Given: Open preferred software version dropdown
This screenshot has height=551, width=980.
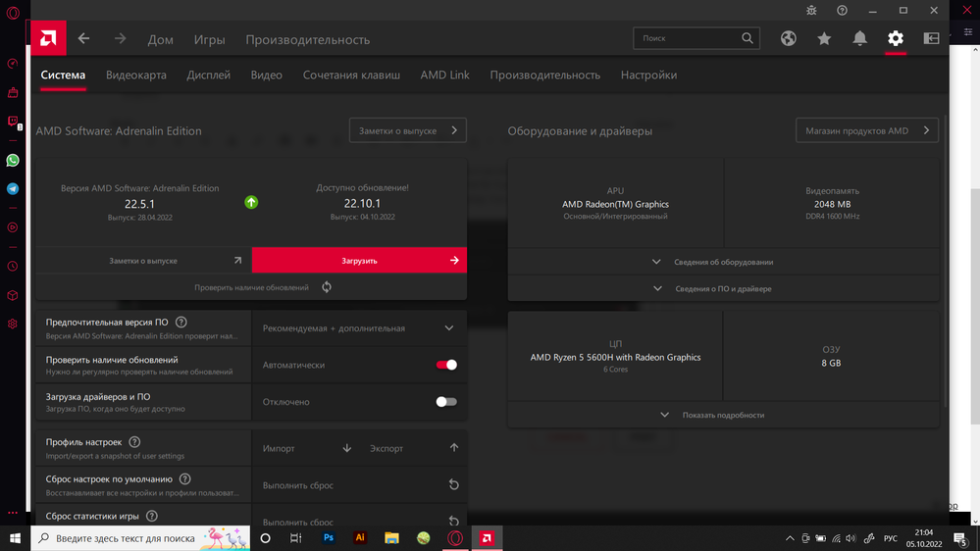Looking at the screenshot, I should [x=359, y=328].
